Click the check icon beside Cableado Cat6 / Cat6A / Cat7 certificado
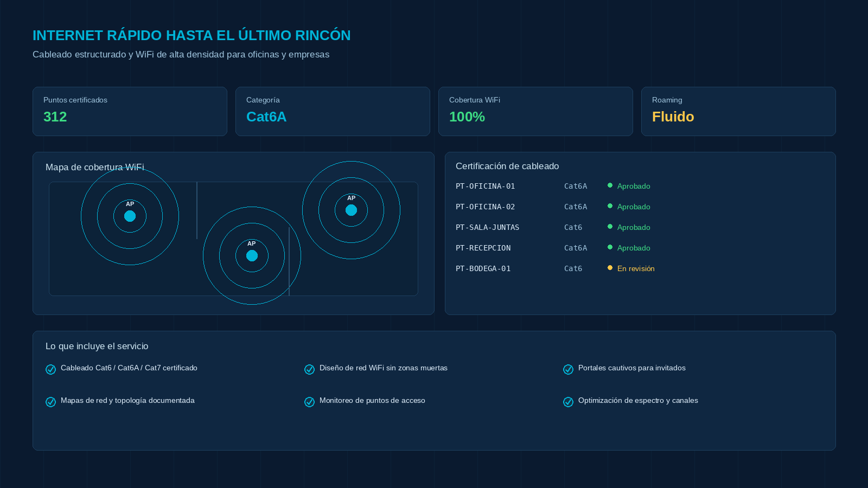The height and width of the screenshot is (488, 868). click(x=51, y=369)
